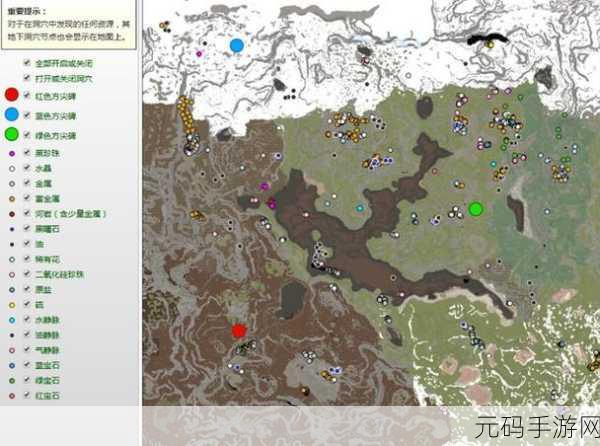Click the teal ring icon beside 原盐

pos(12,290)
